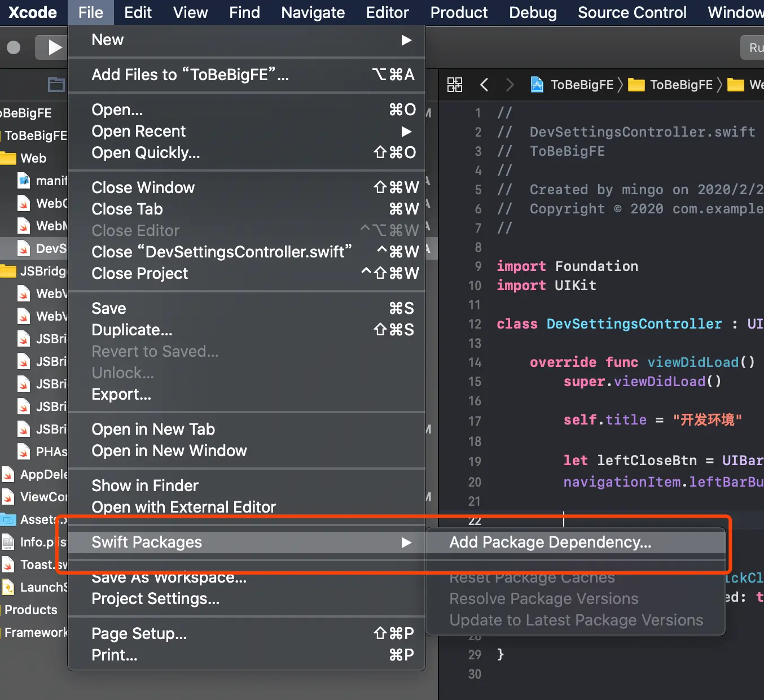Select the ViewController swift file

pos(34,497)
